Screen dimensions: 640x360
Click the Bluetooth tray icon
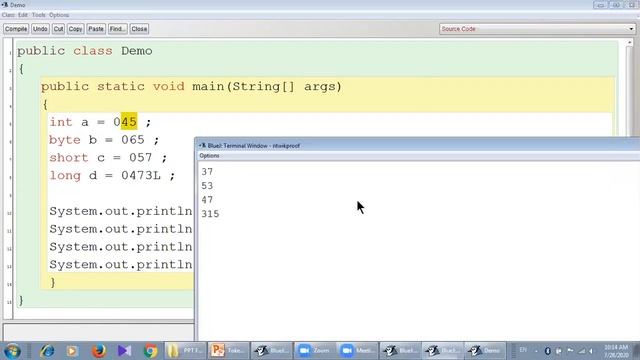548,351
